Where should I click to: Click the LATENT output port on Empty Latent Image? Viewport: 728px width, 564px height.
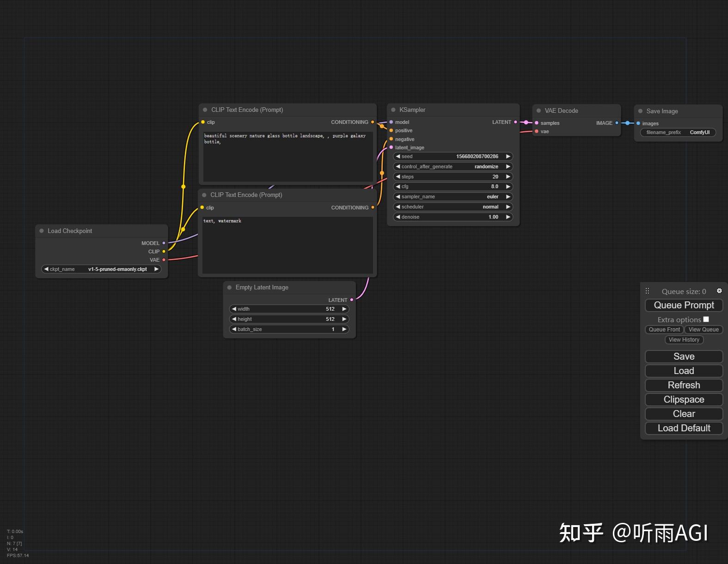pos(352,300)
